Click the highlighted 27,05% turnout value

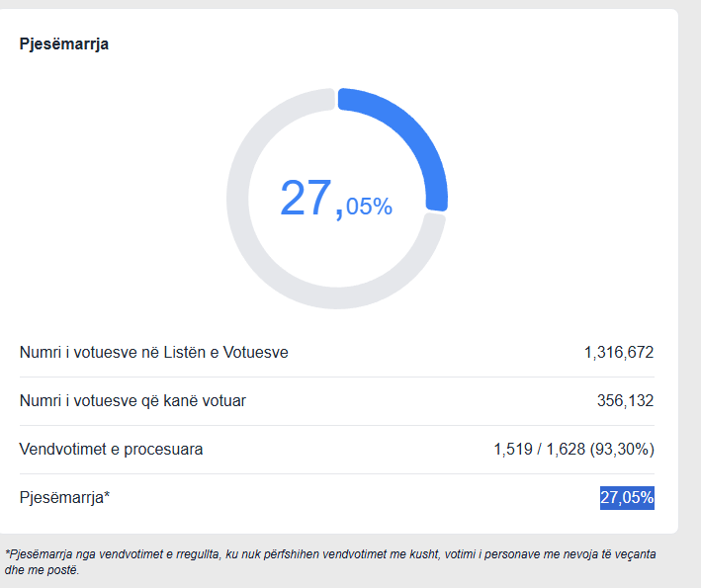[x=627, y=497]
